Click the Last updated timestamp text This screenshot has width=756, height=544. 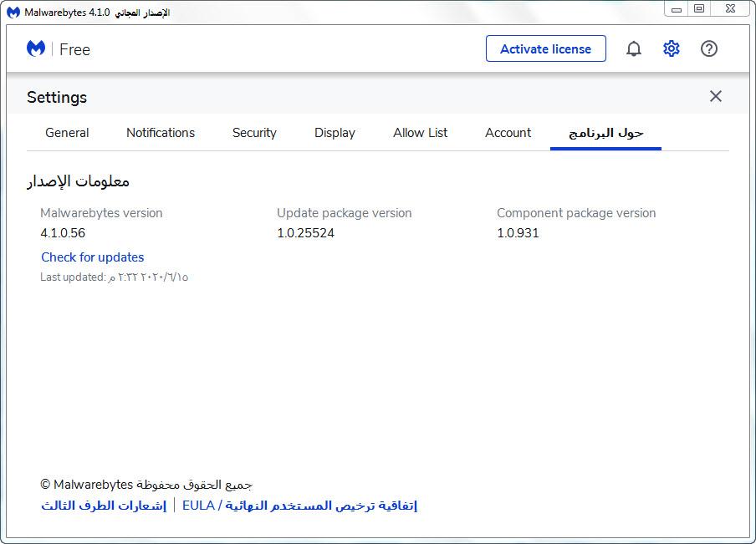[115, 277]
